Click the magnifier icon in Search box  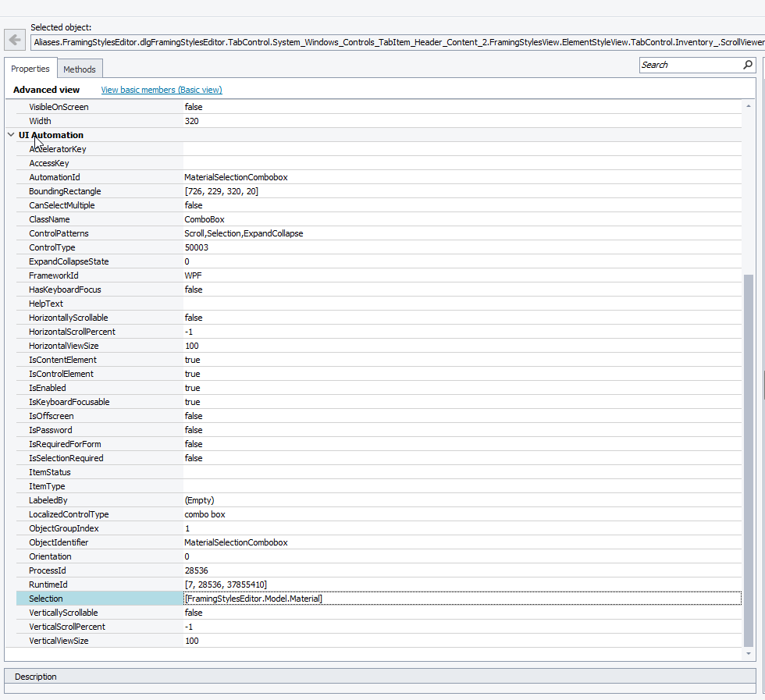(748, 66)
